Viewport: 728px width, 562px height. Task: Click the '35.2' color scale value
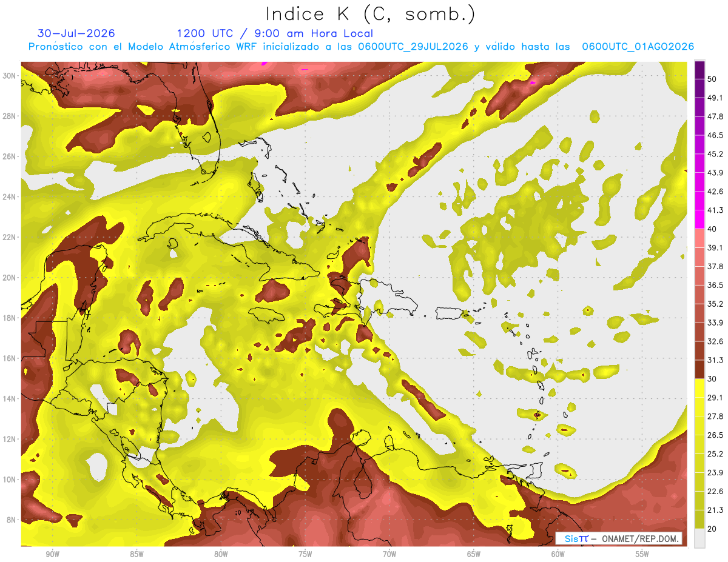tap(715, 304)
